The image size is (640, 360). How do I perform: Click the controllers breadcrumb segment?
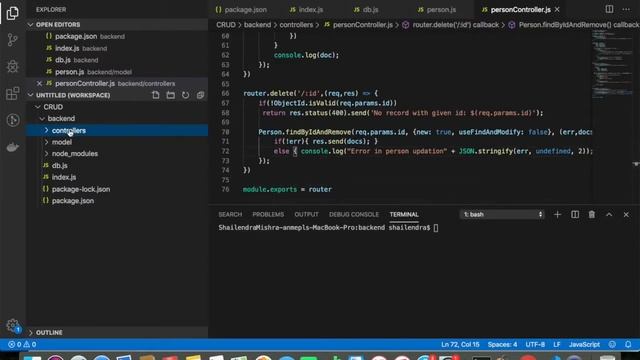pyautogui.click(x=296, y=25)
